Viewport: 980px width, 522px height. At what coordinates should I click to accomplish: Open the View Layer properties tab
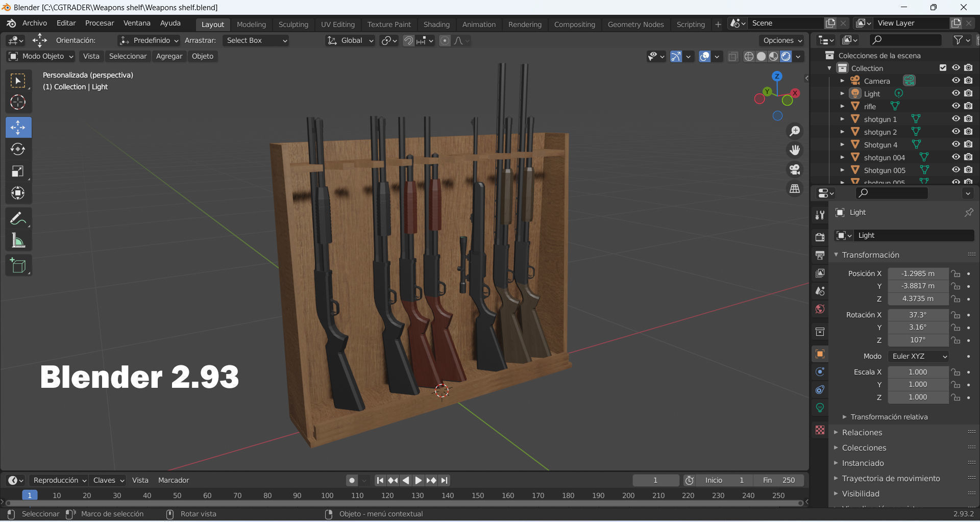[820, 273]
